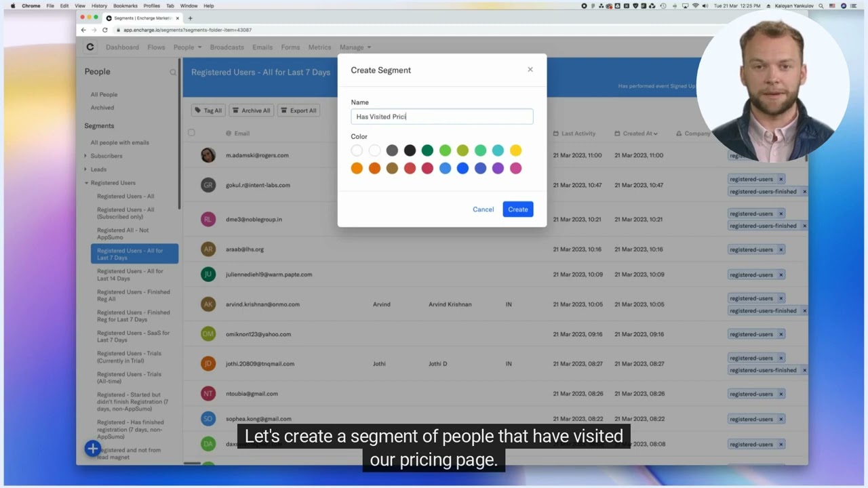Select the purple color swatch
868x488 pixels.
[x=498, y=168]
